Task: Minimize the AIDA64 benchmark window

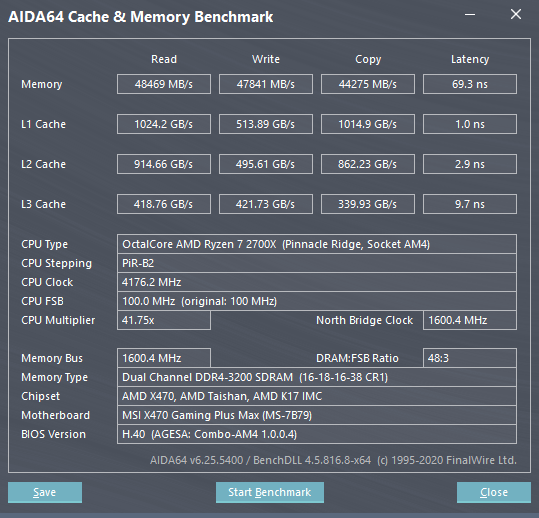Action: point(470,15)
